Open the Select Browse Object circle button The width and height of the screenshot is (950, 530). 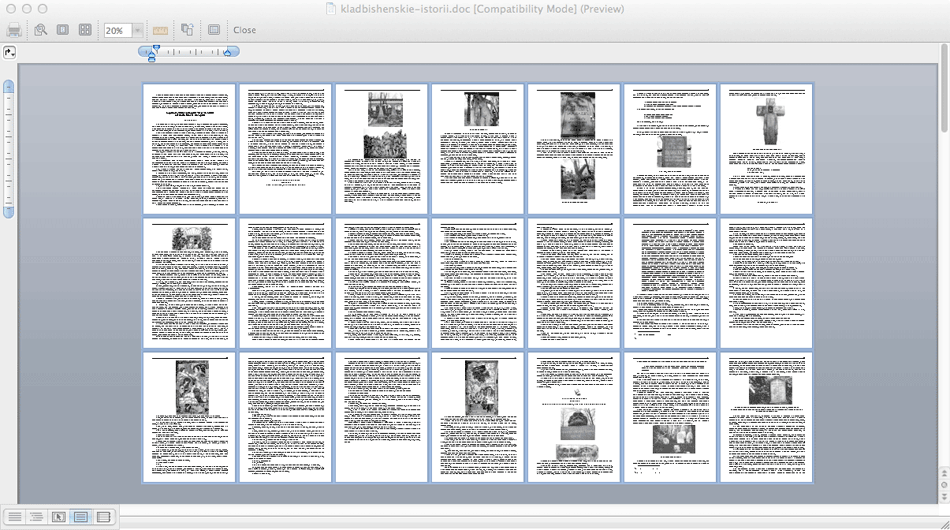944,485
